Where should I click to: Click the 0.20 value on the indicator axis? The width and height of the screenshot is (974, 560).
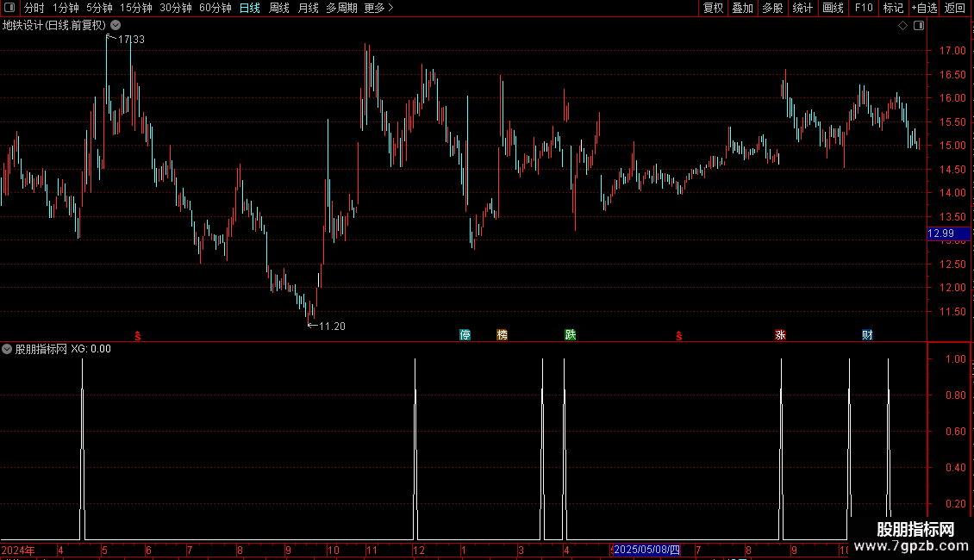955,503
